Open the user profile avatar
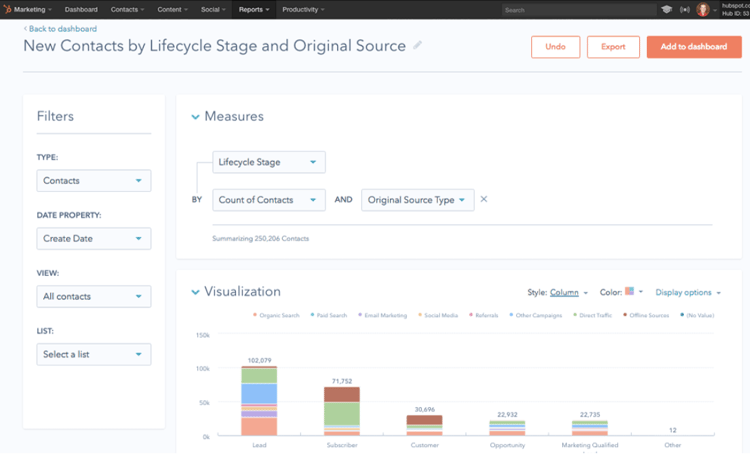Screen dimensions: 750x458 pyautogui.click(x=702, y=9)
